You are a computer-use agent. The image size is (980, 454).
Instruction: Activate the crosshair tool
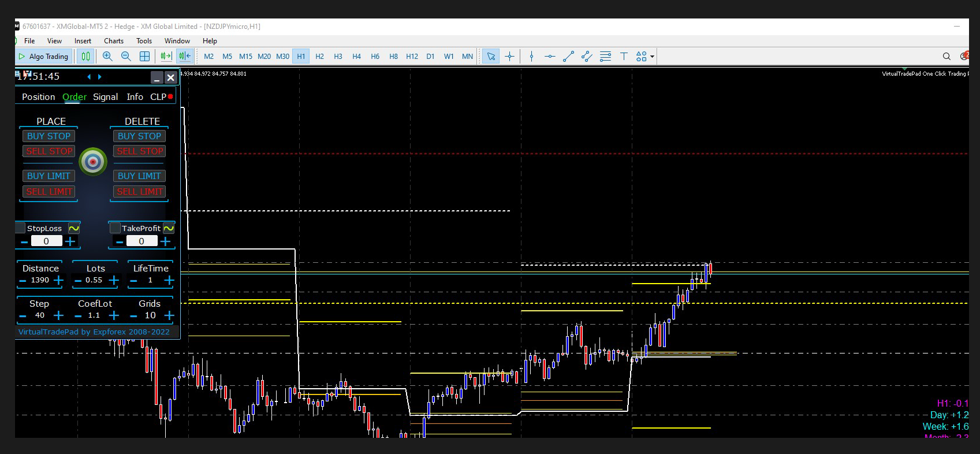(x=509, y=56)
